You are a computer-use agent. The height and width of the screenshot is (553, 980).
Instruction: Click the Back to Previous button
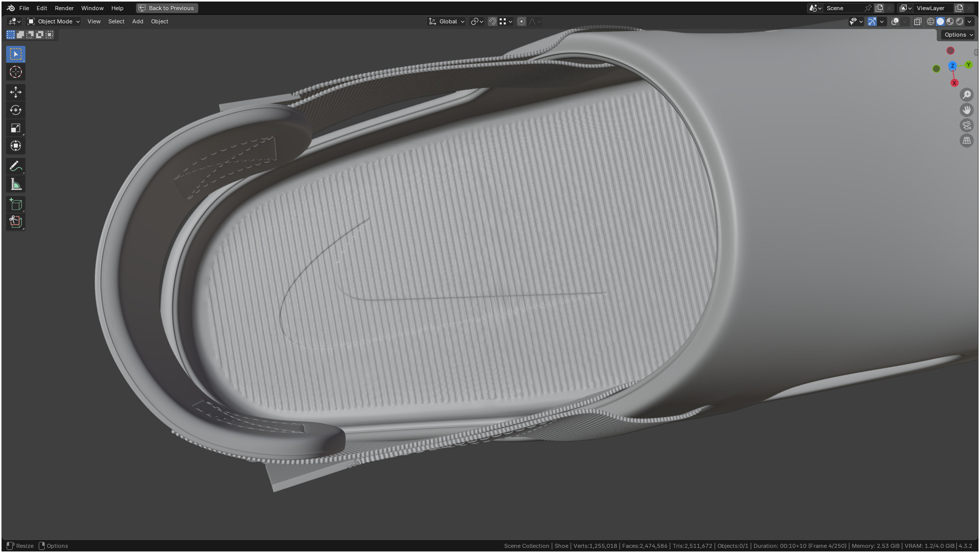(167, 8)
